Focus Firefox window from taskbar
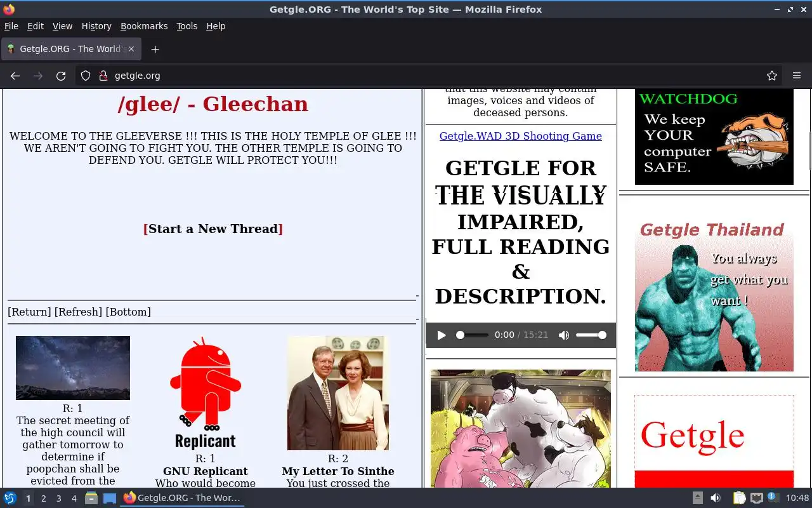This screenshot has height=508, width=812. (183, 498)
